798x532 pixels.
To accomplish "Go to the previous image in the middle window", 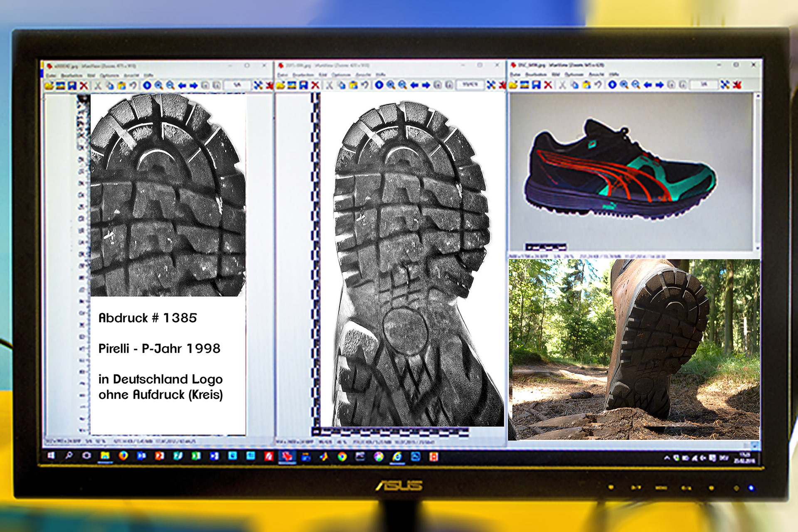I will 414,85.
